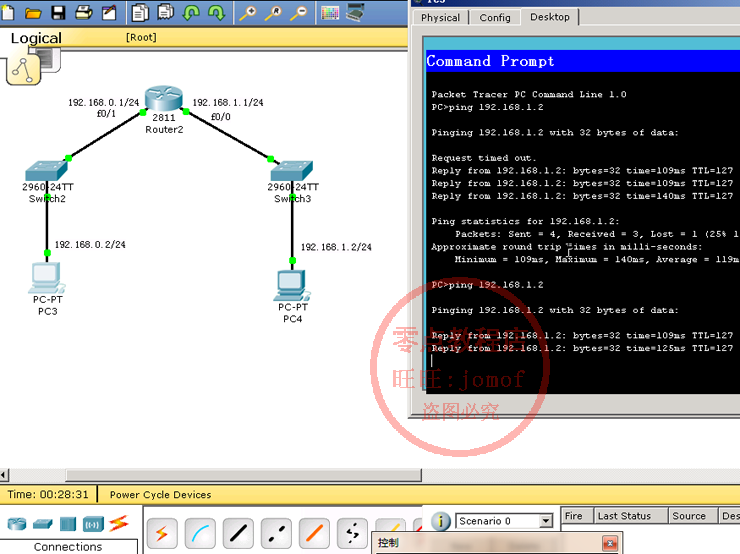The height and width of the screenshot is (554, 740).
Task: Open the Activity Wizard notepad icon
Action: point(109,13)
